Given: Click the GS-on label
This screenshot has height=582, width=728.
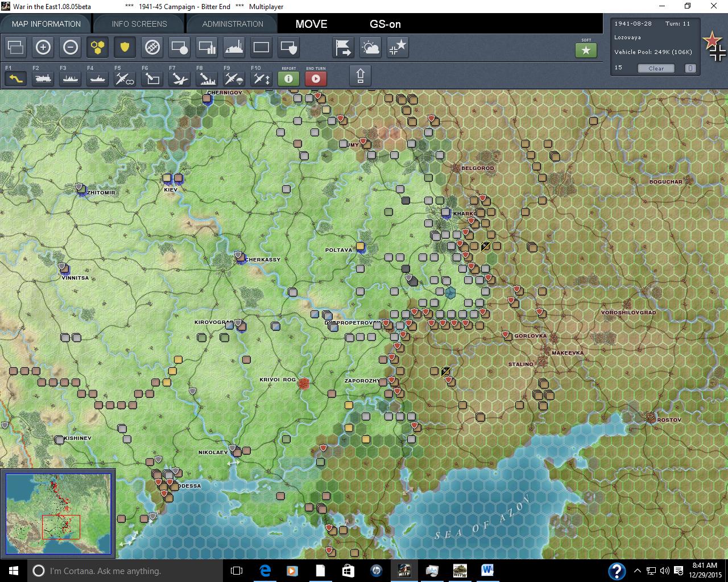Looking at the screenshot, I should click(x=385, y=24).
